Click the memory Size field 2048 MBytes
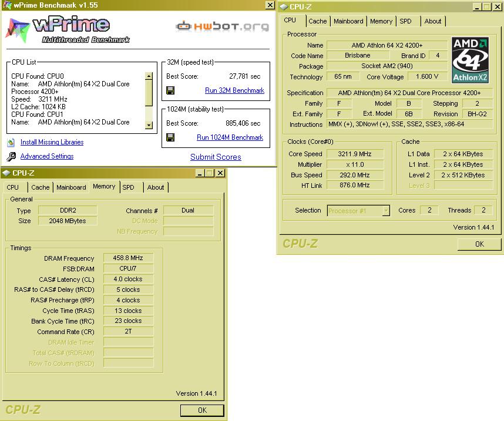 [x=68, y=221]
